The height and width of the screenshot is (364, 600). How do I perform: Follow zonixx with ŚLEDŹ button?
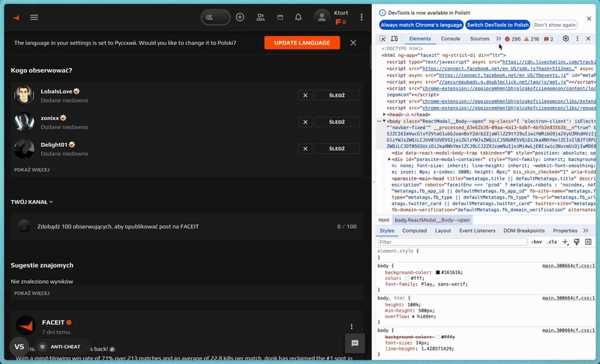click(337, 122)
